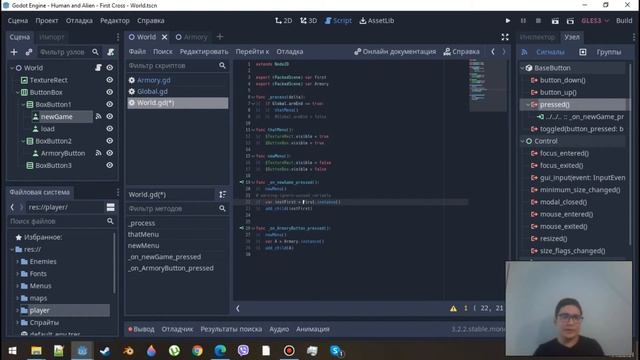
Task: Instance a child scene with link icon
Action: [x=29, y=52]
